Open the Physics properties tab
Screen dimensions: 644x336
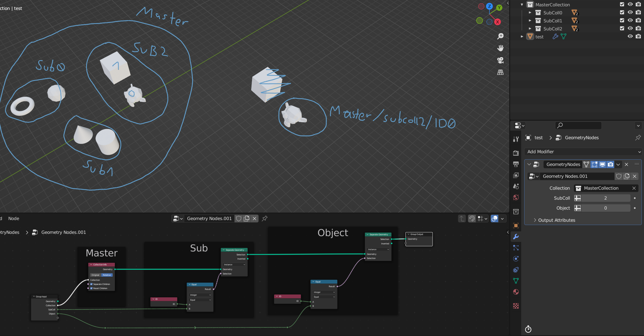[516, 259]
